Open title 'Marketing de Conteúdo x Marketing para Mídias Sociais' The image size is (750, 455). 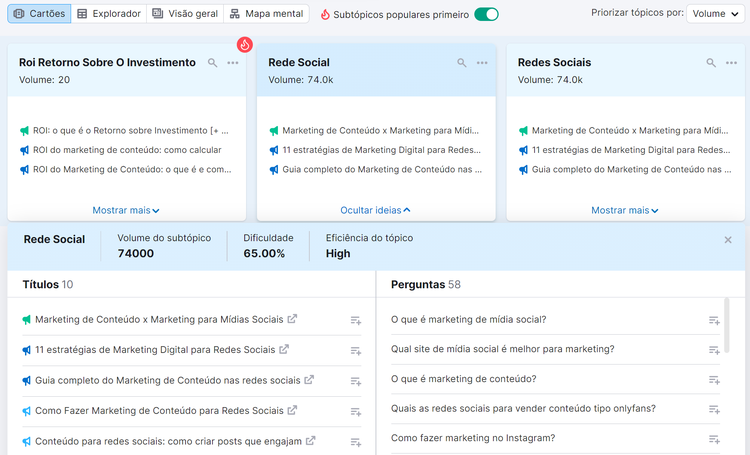(159, 320)
